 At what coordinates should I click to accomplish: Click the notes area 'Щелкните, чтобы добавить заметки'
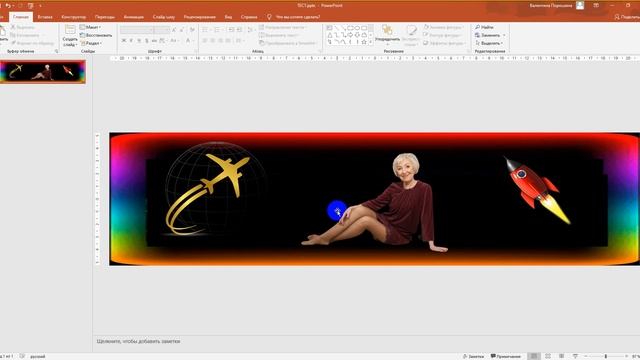pyautogui.click(x=139, y=341)
